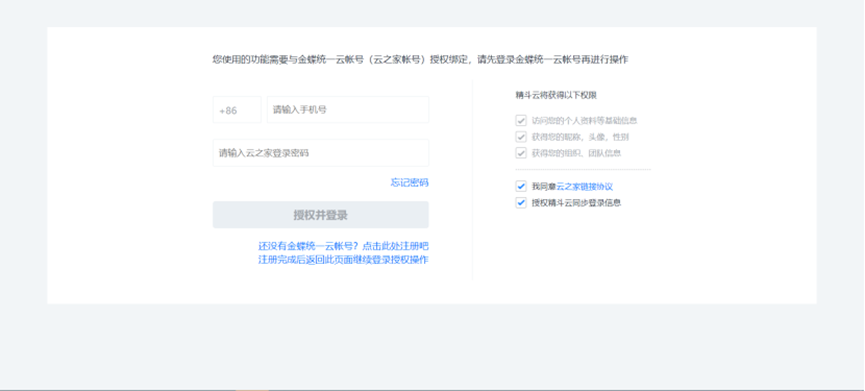Screen dimensions: 865x391
Task: Click the Yunzhijia login password field
Action: tap(321, 153)
